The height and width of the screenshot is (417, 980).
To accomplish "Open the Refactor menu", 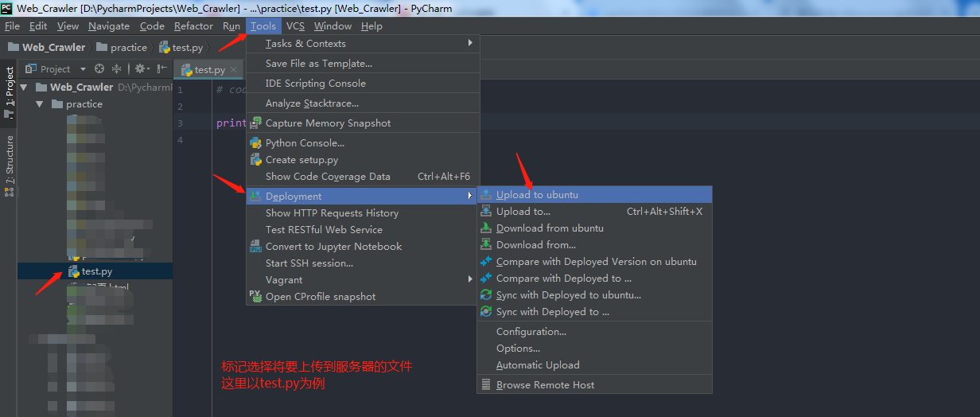I will pyautogui.click(x=194, y=26).
